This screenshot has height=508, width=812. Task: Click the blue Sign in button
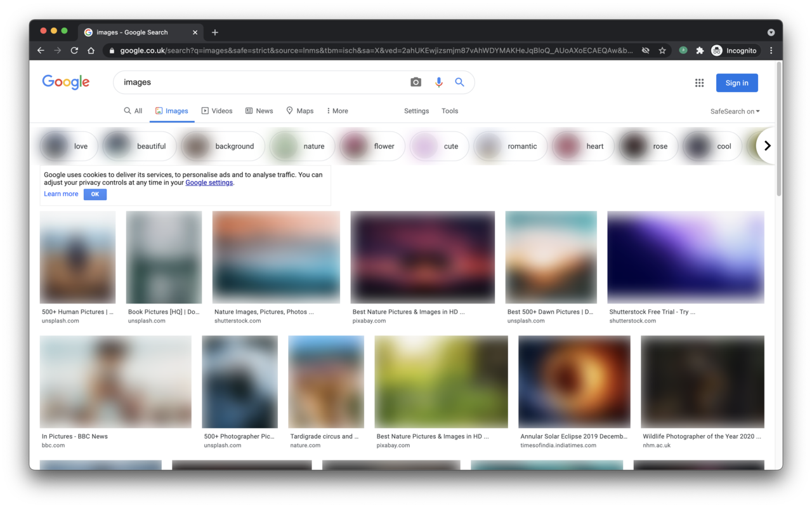[x=737, y=83]
